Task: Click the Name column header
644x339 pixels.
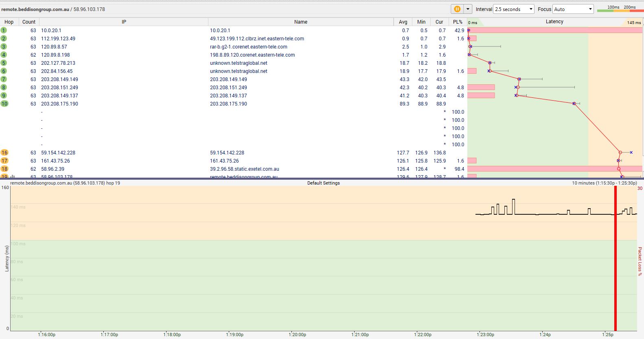Action: pos(300,22)
